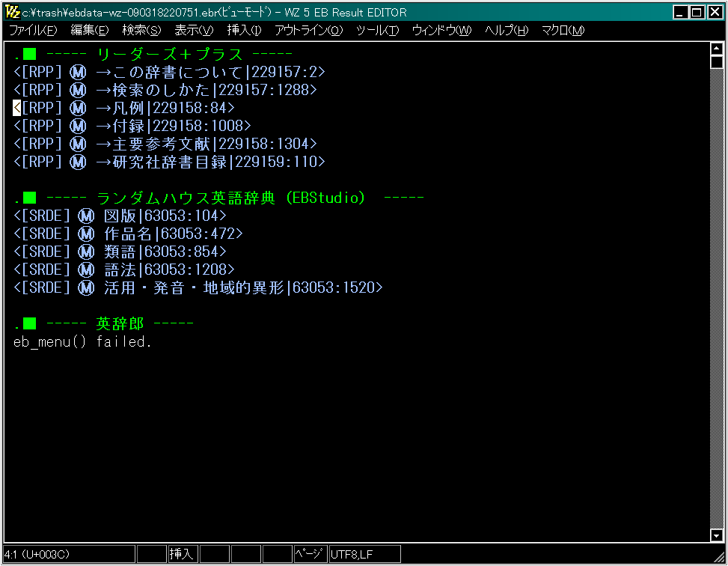Select the リーダーズ+プラス heading text
Viewport: 728px width, 566px height.
click(x=169, y=54)
